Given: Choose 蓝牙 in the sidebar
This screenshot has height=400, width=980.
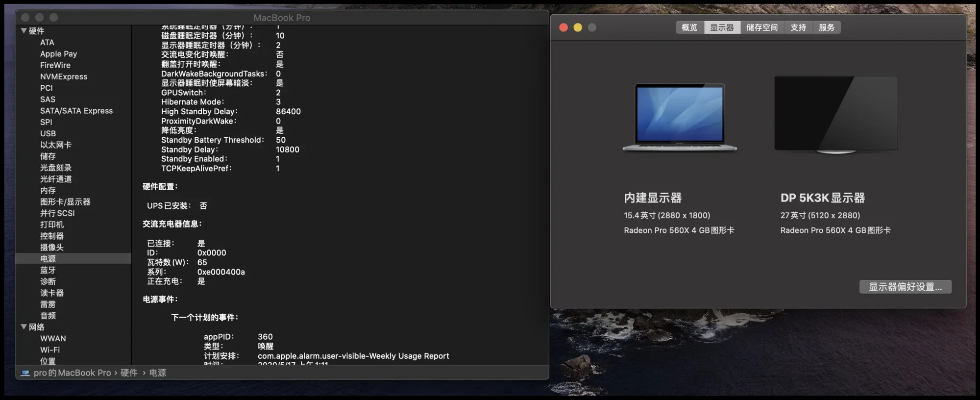Looking at the screenshot, I should point(48,270).
